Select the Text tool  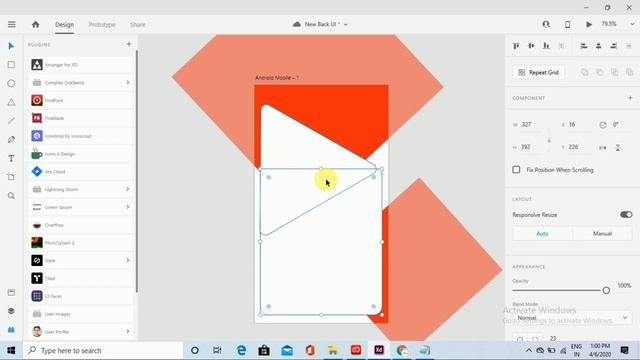[x=11, y=158]
